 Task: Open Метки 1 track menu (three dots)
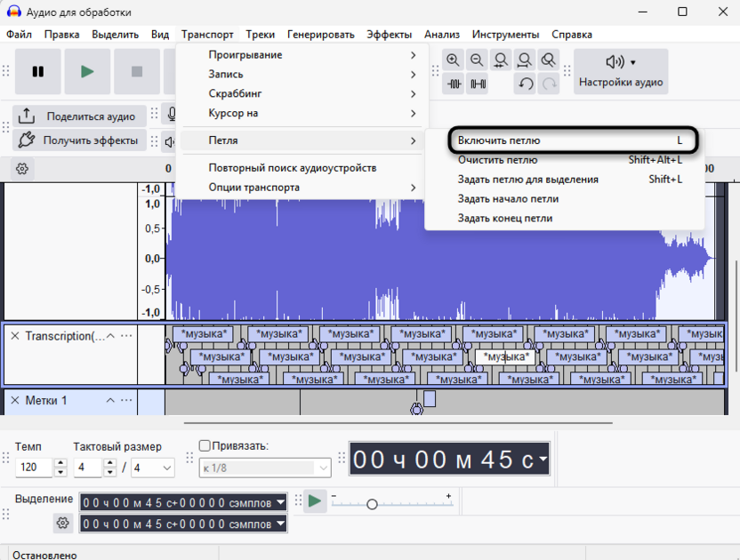(126, 401)
